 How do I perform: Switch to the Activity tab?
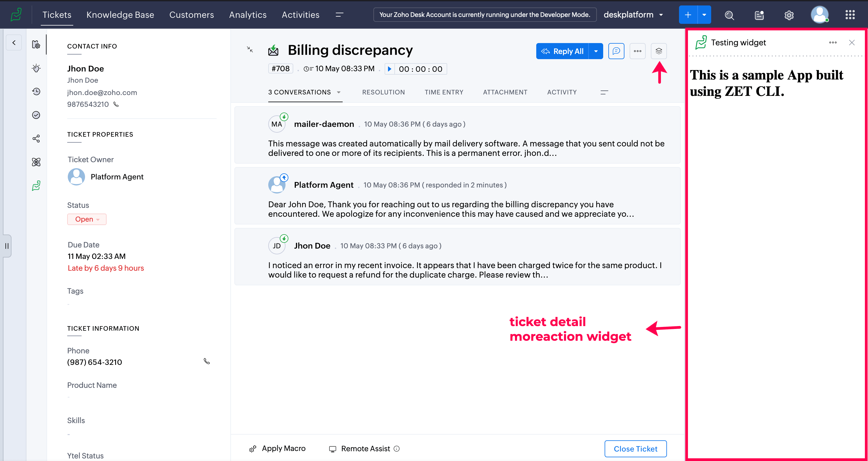coord(562,92)
